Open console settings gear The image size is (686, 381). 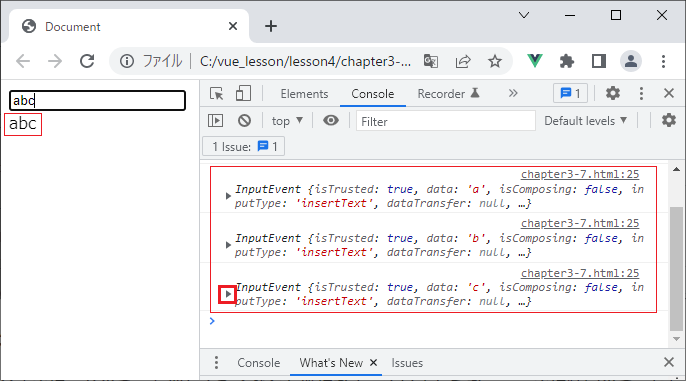click(x=669, y=120)
